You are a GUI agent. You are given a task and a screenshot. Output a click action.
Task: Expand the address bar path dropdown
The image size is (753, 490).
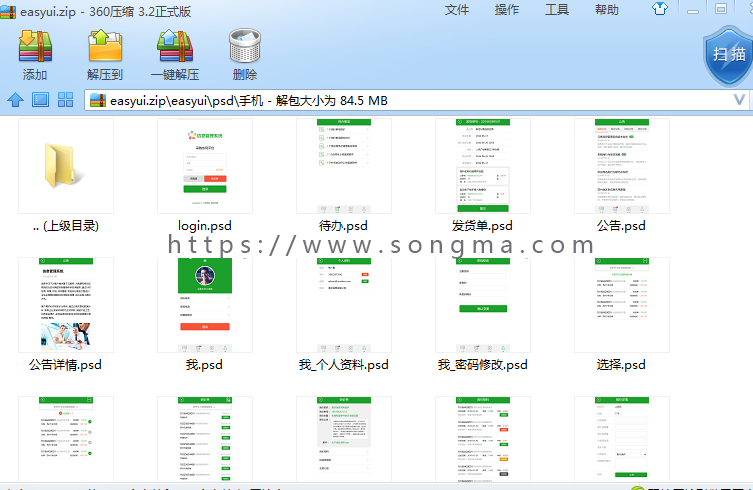tap(739, 100)
